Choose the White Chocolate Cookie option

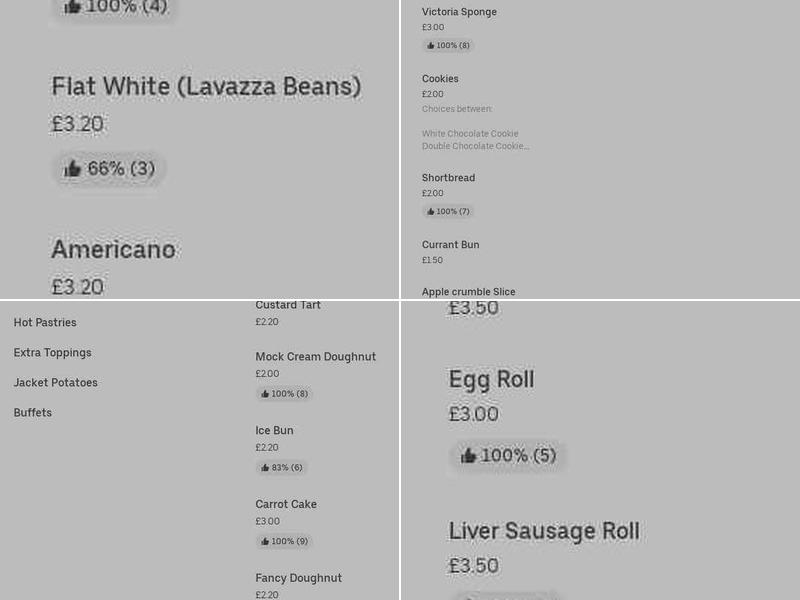(470, 133)
